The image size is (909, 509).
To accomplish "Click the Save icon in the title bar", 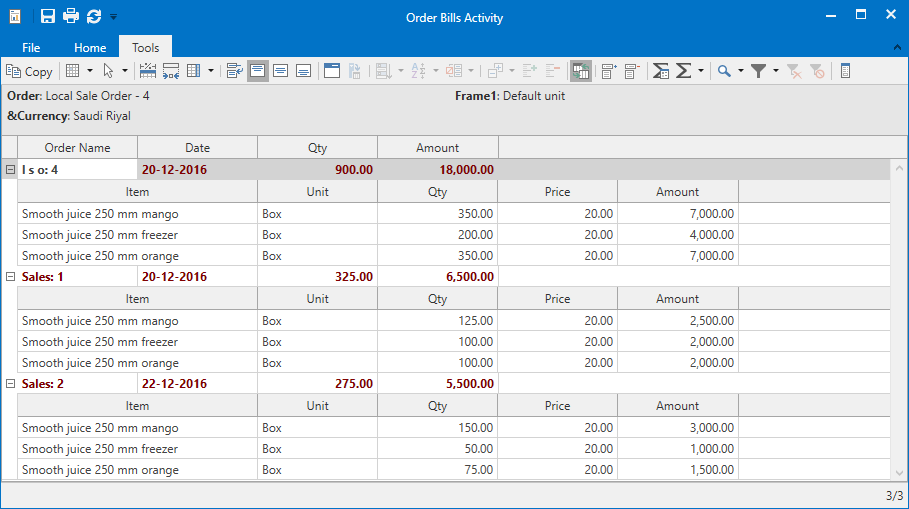I will (x=48, y=16).
